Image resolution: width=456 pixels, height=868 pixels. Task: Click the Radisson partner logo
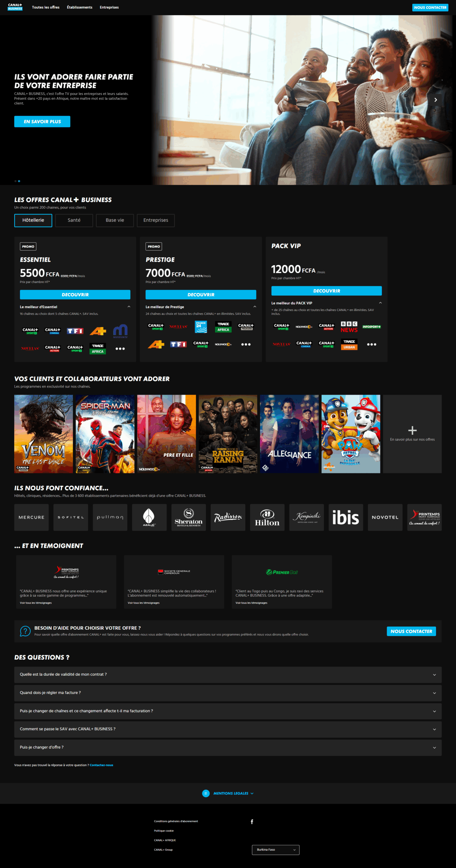click(228, 517)
